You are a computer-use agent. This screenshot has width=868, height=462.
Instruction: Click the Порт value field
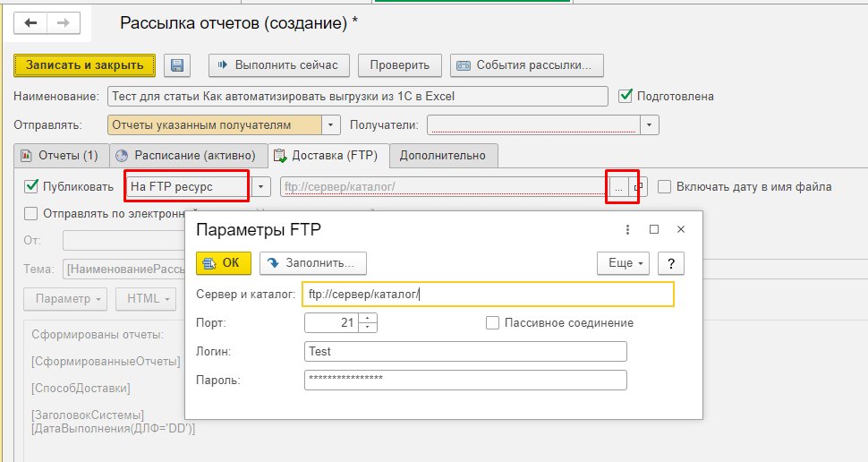pos(332,323)
